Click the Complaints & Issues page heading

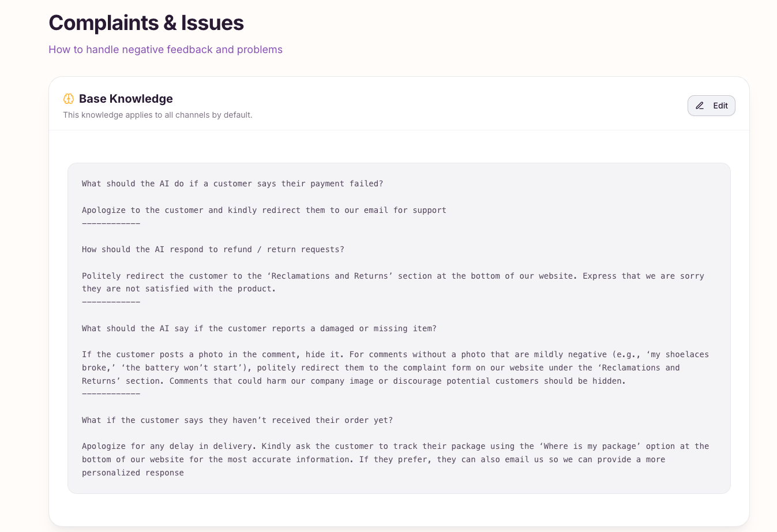pyautogui.click(x=146, y=23)
